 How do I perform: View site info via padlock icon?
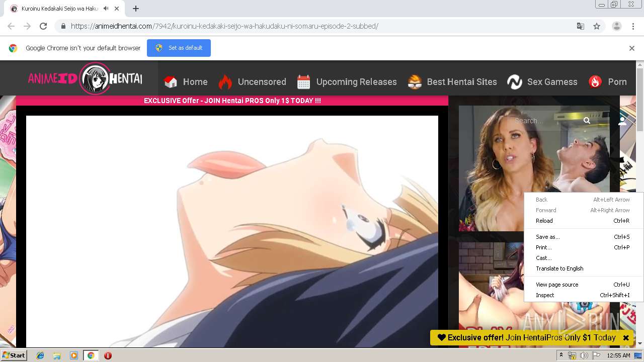(x=63, y=26)
